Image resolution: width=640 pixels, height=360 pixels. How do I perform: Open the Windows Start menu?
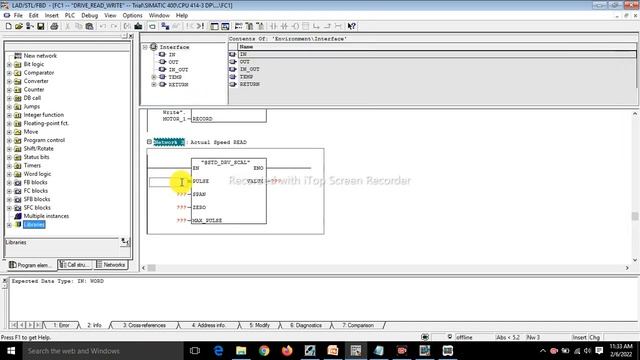click(x=11, y=351)
